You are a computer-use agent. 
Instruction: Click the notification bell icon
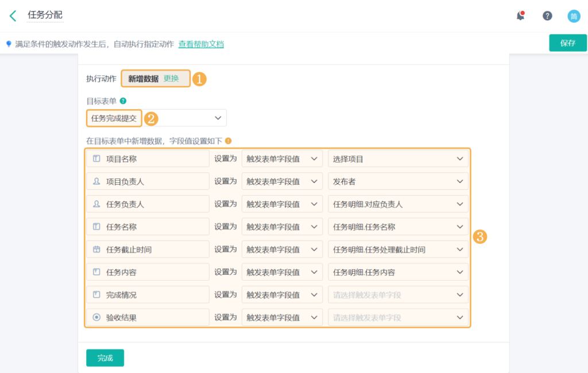coord(520,15)
